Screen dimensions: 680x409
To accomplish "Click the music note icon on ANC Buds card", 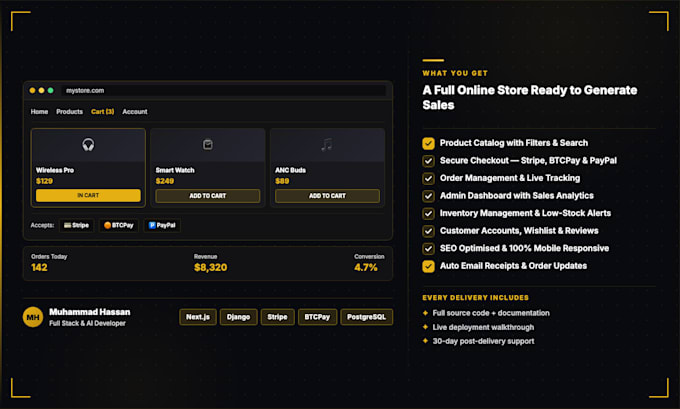I will (327, 144).
